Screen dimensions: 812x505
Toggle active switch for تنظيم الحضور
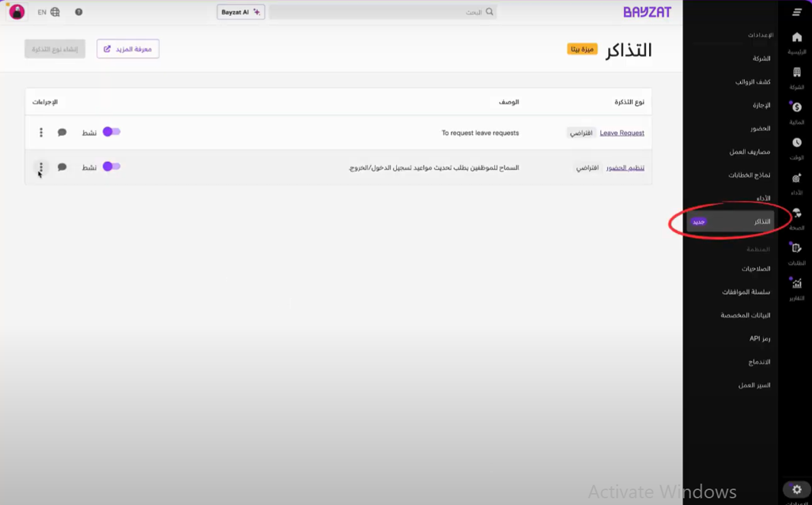click(x=111, y=167)
